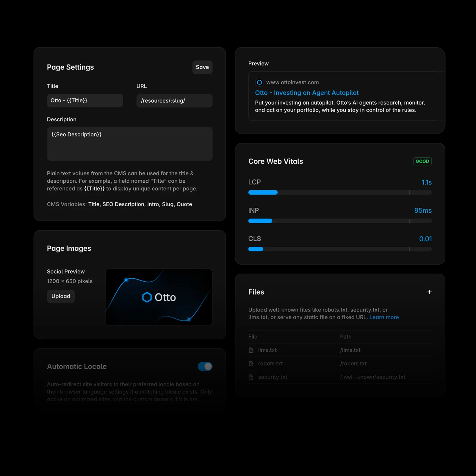Open the Otto - Investing on Agent Autopilot link

(307, 93)
